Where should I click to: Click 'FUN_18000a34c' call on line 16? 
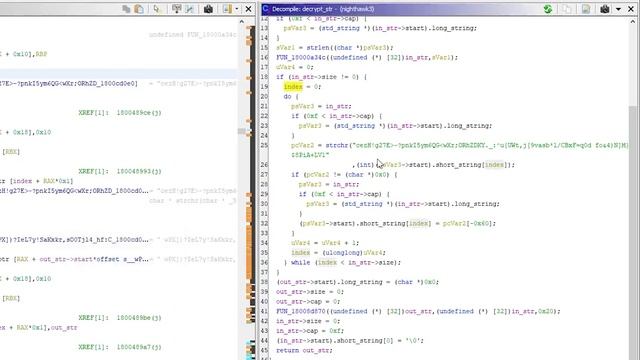pyautogui.click(x=301, y=58)
